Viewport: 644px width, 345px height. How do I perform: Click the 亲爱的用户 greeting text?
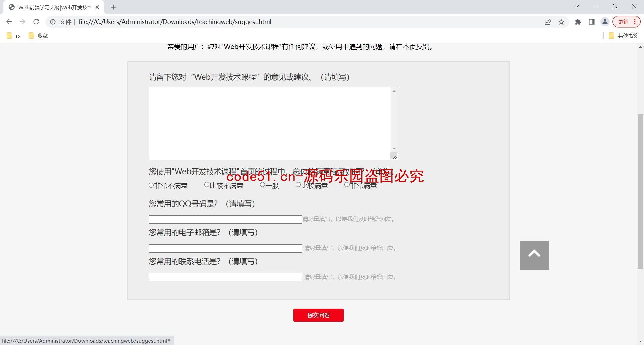[301, 47]
